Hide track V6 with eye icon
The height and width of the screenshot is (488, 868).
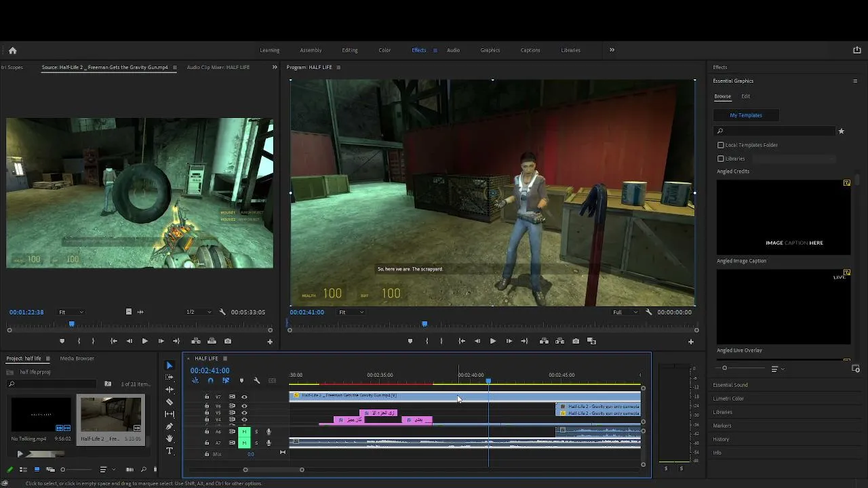[244, 406]
